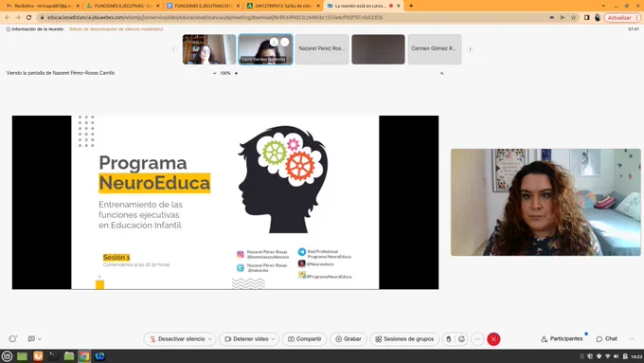Open the reactions emoji icon

(x=461, y=339)
